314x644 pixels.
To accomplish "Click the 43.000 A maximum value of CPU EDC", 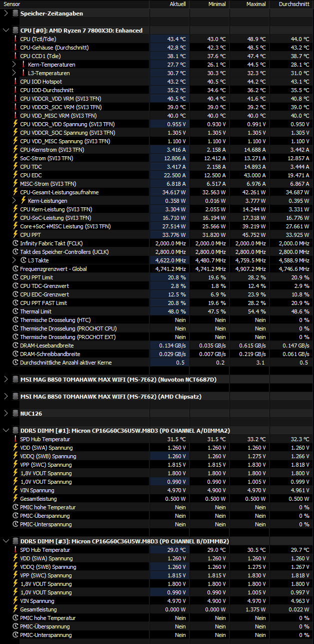I will [x=254, y=175].
